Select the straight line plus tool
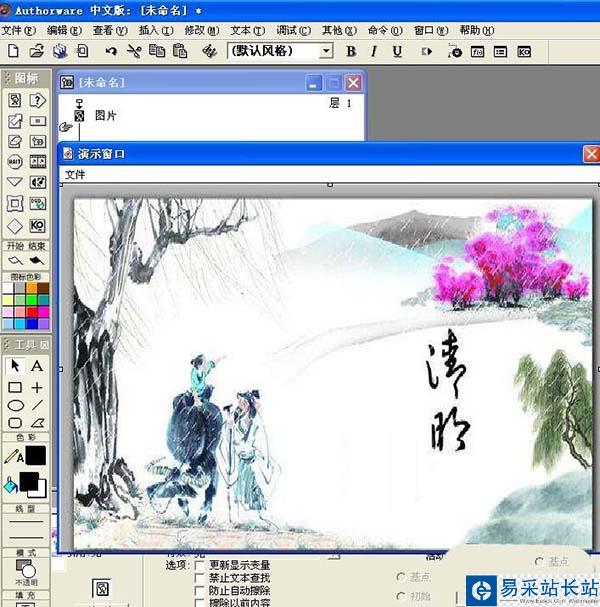This screenshot has width=600, height=607. pos(37,387)
